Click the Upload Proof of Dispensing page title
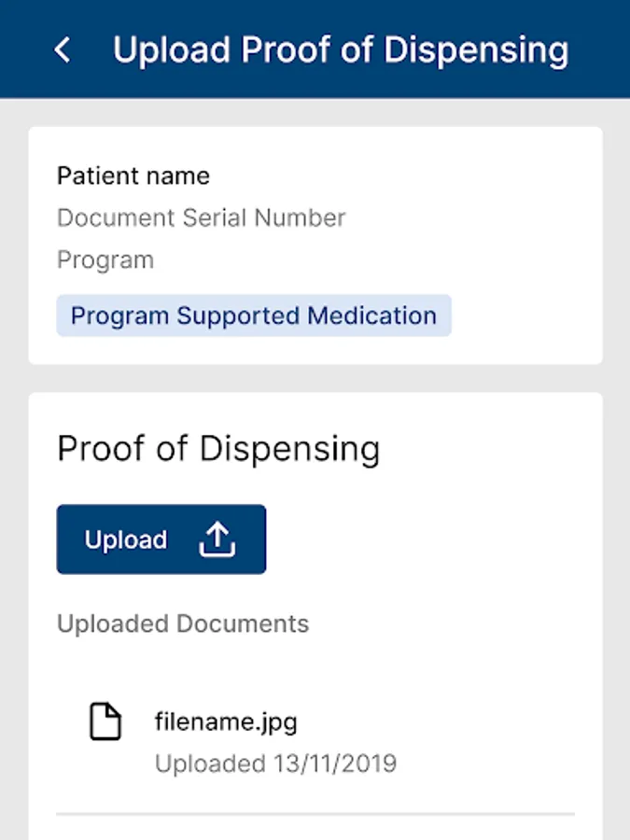630x840 pixels. click(341, 49)
